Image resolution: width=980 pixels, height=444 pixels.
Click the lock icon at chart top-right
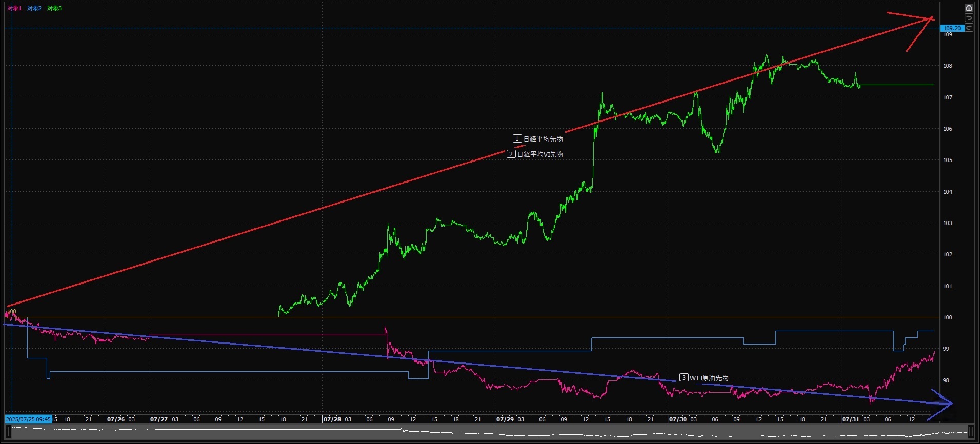pos(969,8)
